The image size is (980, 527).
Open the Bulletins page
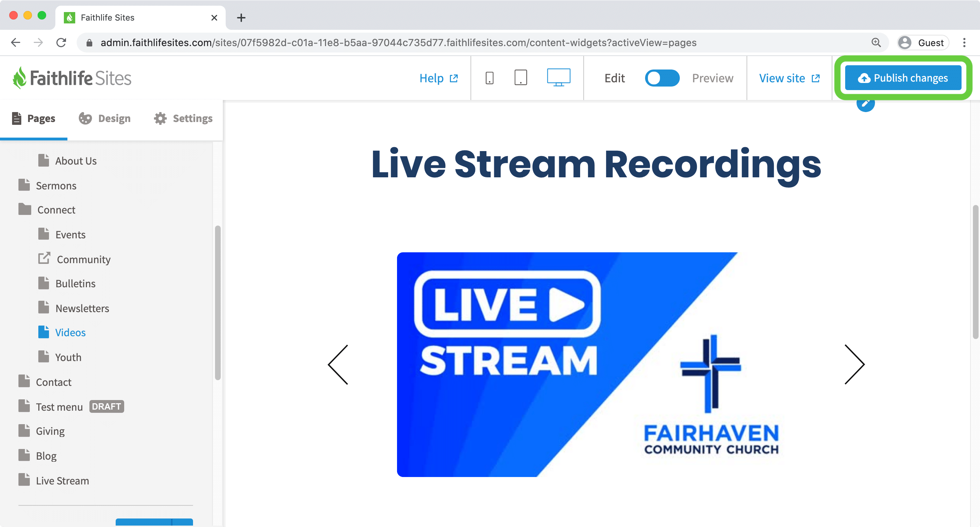(x=75, y=284)
